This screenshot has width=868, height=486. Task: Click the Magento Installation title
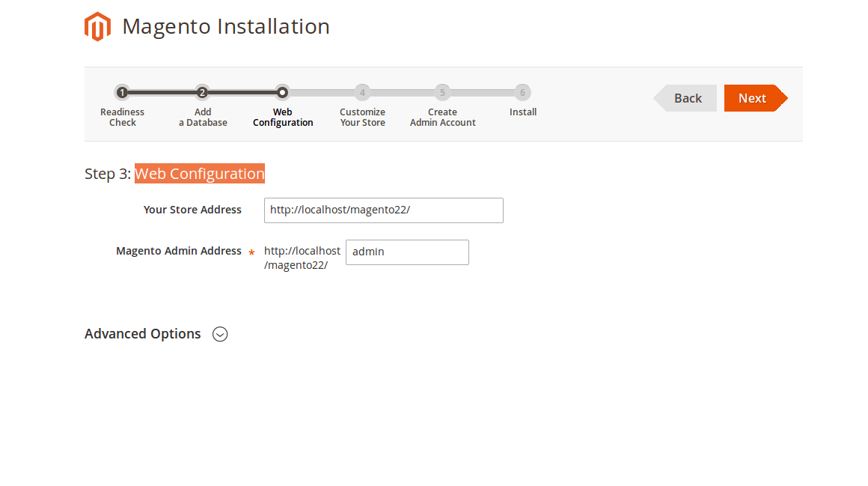226,27
